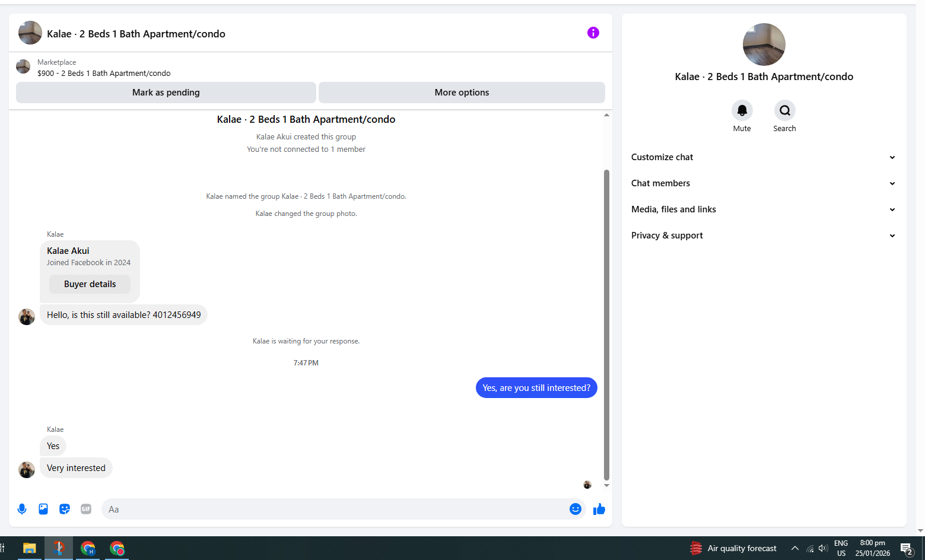Choose a sticker icon
Screen dimensions: 925x560
click(x=65, y=509)
